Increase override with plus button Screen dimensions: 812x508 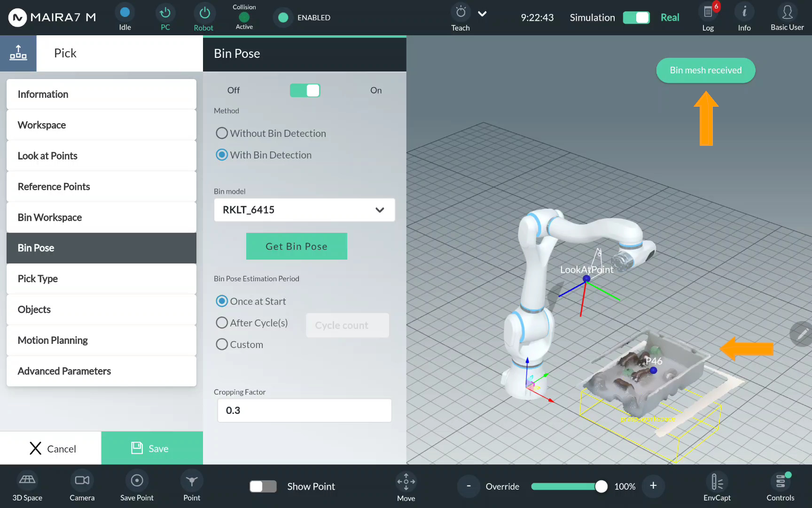click(653, 486)
